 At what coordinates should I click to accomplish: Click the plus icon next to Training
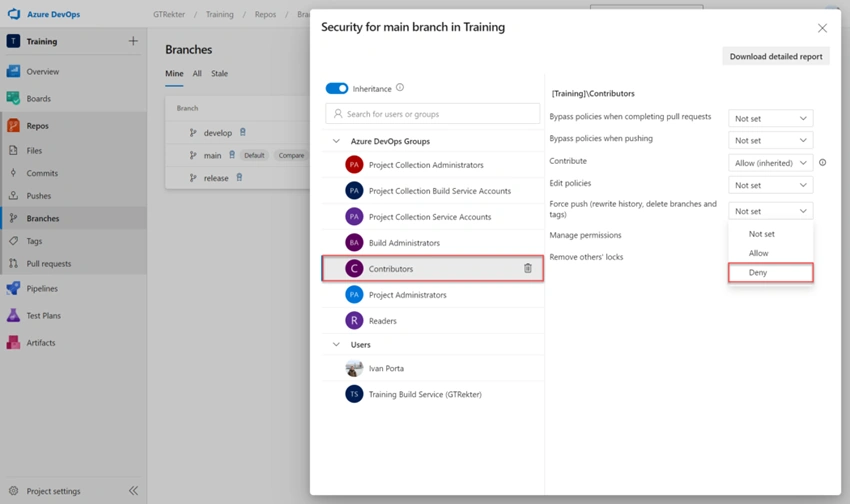point(133,41)
